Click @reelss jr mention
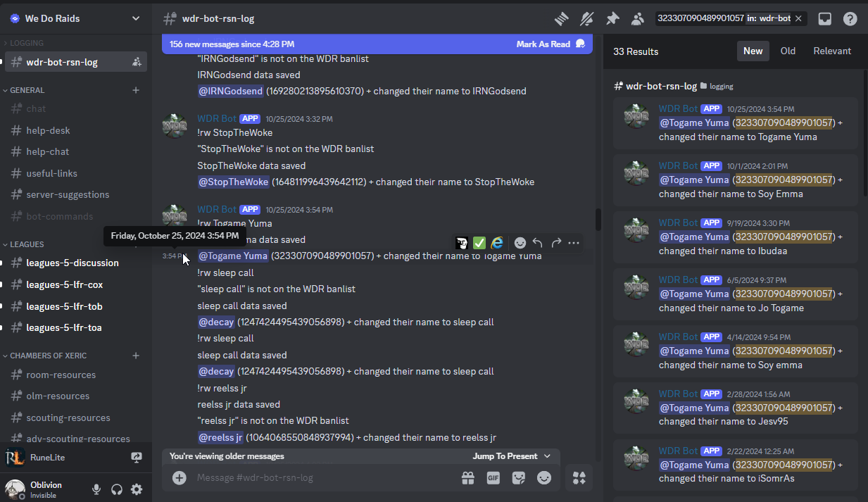 coord(220,437)
